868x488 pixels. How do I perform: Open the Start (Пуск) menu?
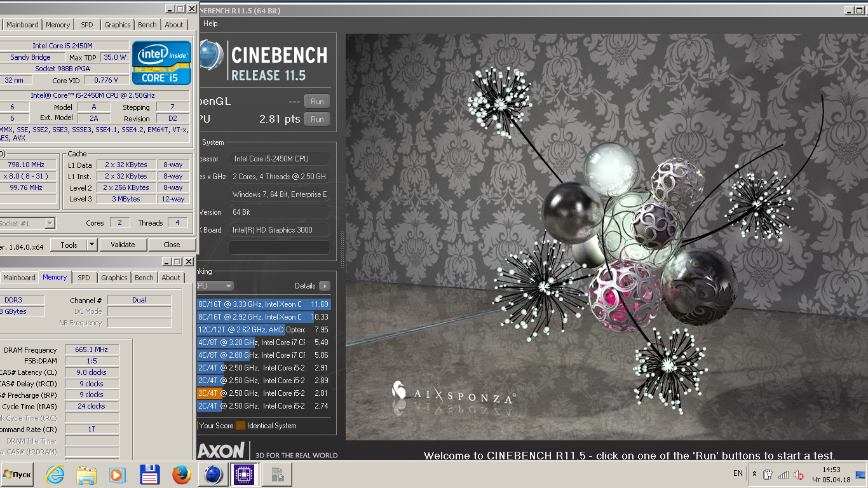click(x=17, y=475)
